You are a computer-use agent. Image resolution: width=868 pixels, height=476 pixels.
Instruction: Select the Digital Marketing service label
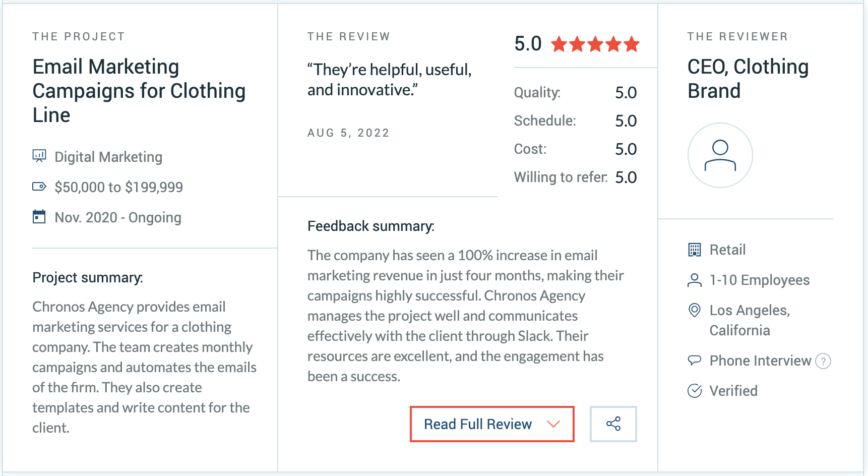pyautogui.click(x=108, y=157)
